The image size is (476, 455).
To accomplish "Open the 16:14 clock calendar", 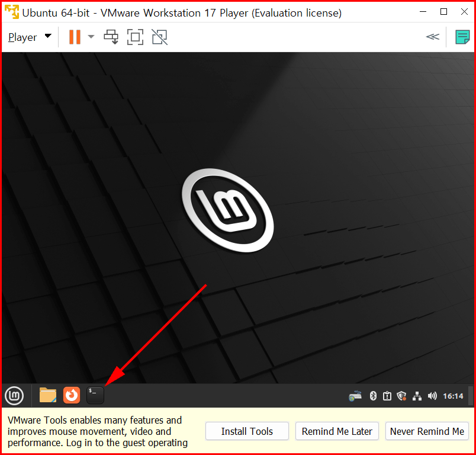I will click(x=453, y=396).
